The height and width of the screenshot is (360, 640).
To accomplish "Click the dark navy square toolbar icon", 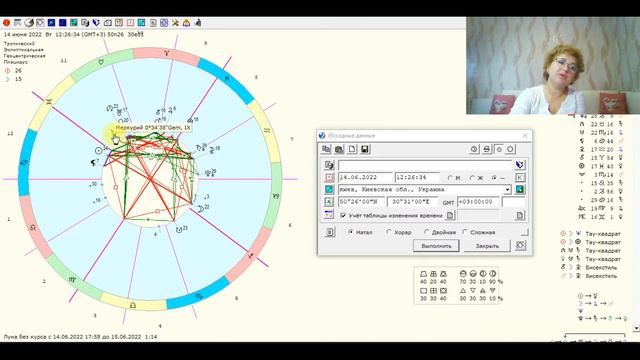I will point(62,23).
